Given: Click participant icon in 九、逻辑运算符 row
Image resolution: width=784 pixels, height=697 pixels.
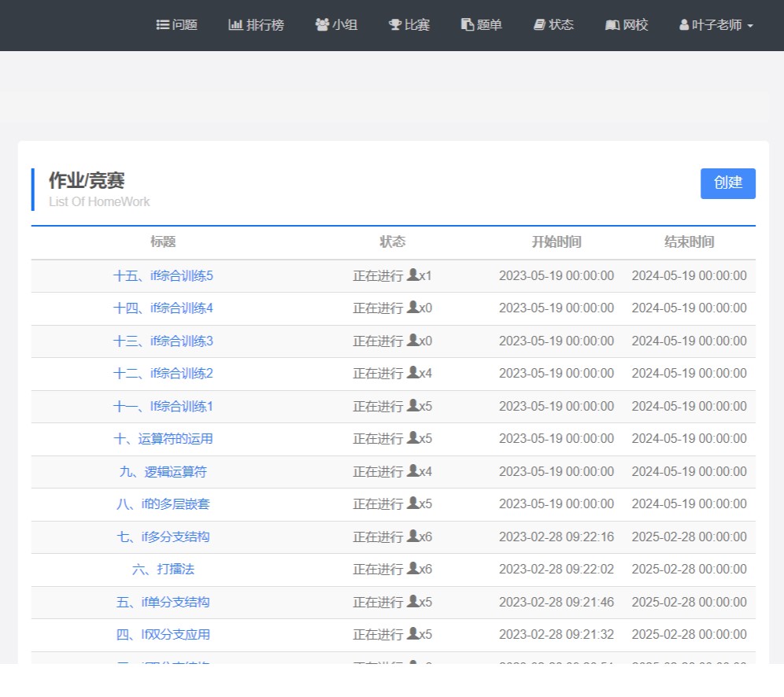Looking at the screenshot, I should click(413, 470).
